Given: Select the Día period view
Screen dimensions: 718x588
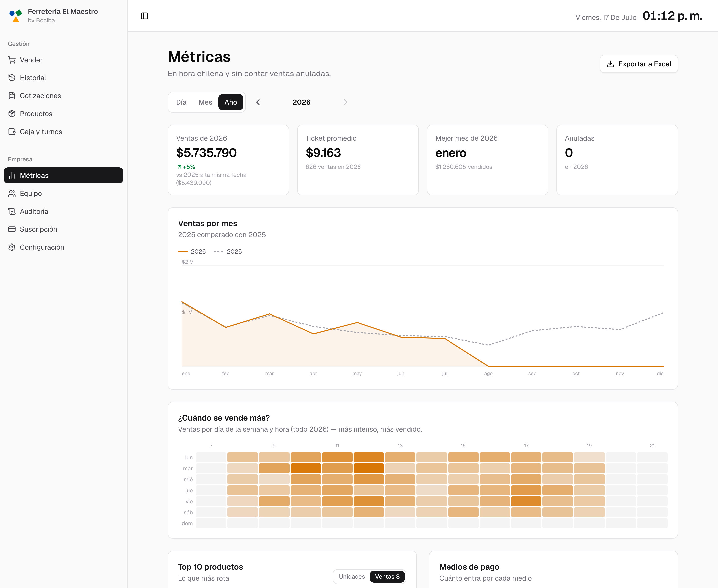Looking at the screenshot, I should [x=181, y=102].
